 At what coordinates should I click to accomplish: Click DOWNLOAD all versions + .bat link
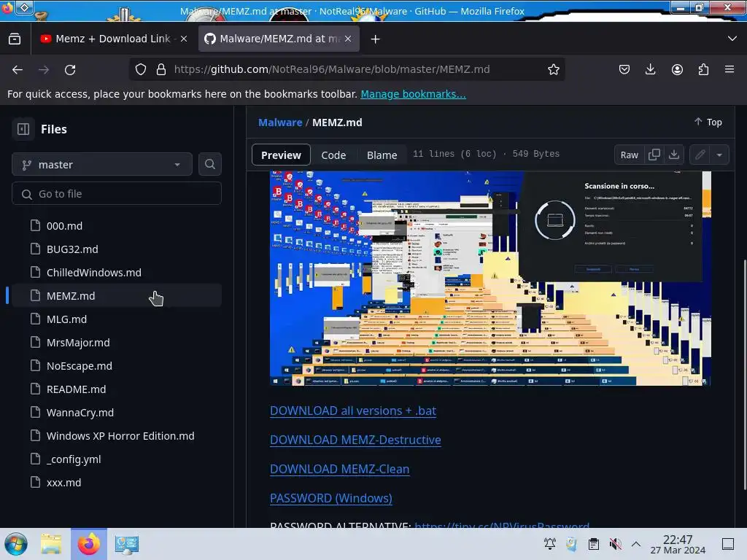tap(353, 411)
